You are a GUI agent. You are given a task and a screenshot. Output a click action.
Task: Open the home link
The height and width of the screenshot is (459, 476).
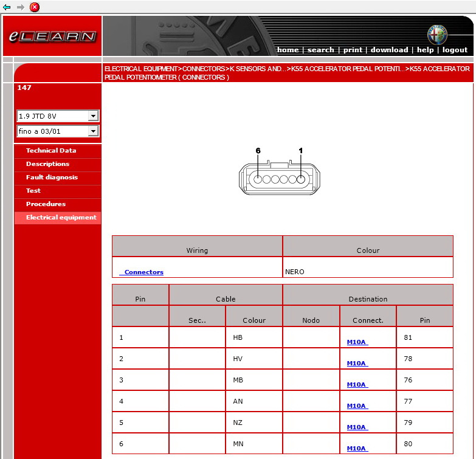click(x=288, y=50)
